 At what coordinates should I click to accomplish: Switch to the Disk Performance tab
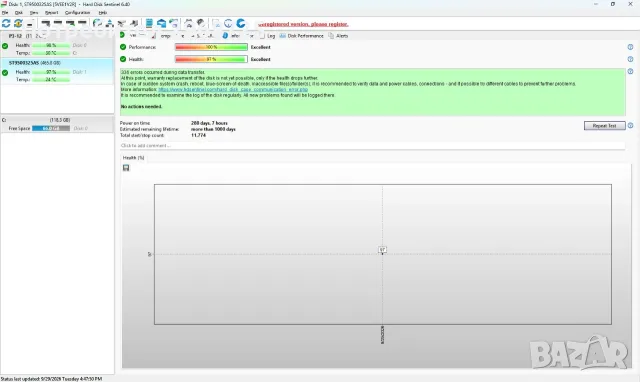tap(301, 36)
